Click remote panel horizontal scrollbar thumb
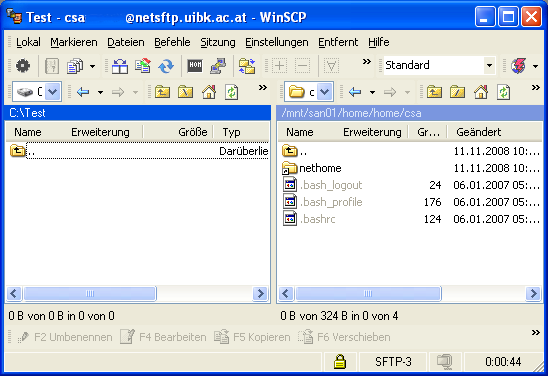The height and width of the screenshot is (376, 548). 368,294
